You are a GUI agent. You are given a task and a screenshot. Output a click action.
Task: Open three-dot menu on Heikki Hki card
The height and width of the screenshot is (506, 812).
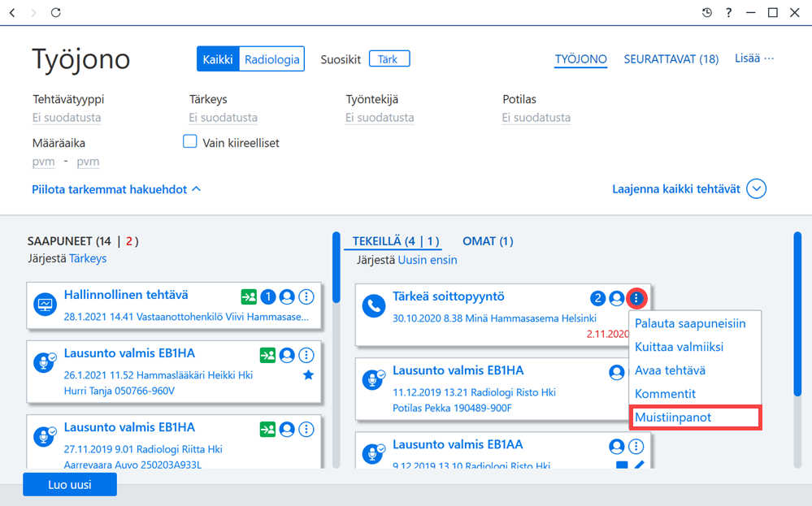coord(306,356)
